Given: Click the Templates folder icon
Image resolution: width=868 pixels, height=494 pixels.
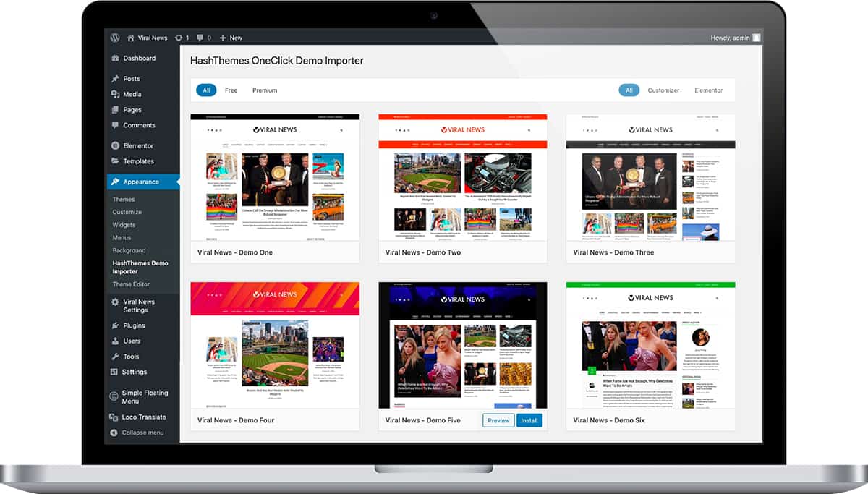Looking at the screenshot, I should point(115,161).
